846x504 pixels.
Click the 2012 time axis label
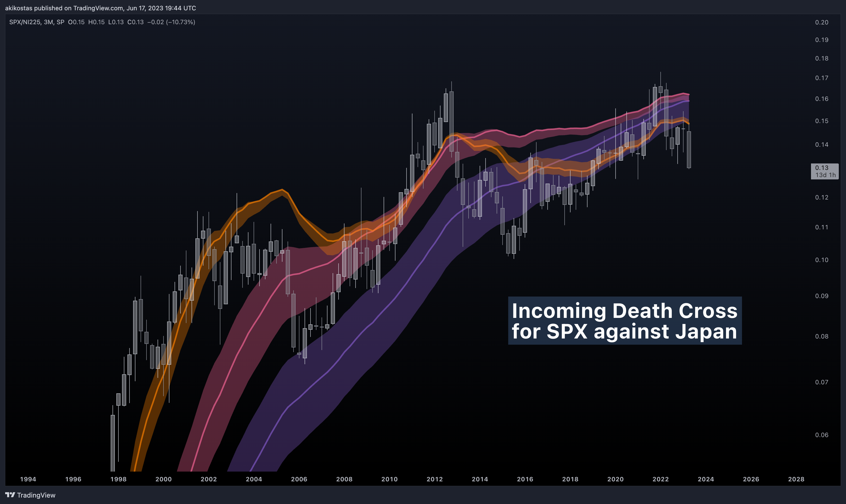click(434, 479)
